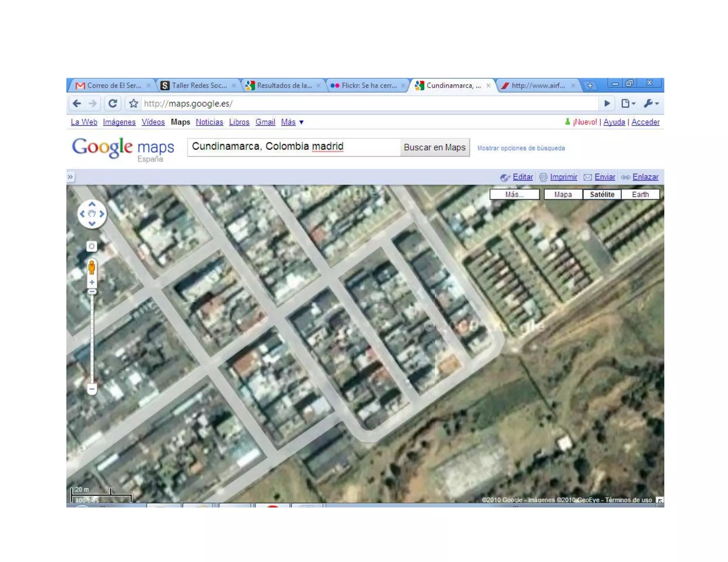Switch to Earth view mode

coord(640,194)
